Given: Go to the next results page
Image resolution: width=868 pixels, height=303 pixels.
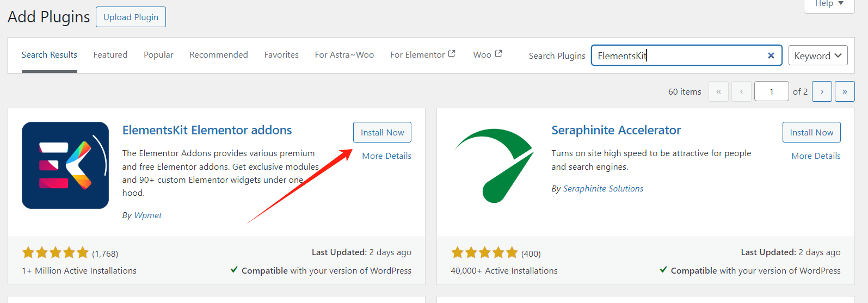Looking at the screenshot, I should 822,91.
